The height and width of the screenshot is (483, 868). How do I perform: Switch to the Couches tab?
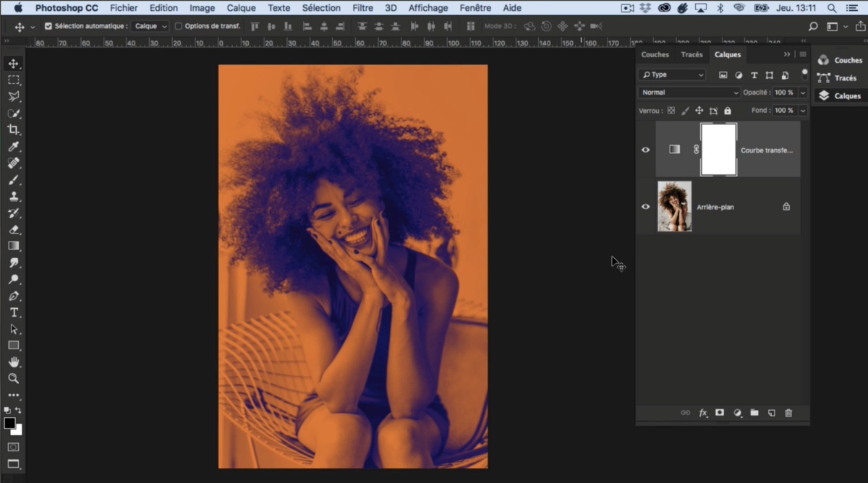click(655, 54)
